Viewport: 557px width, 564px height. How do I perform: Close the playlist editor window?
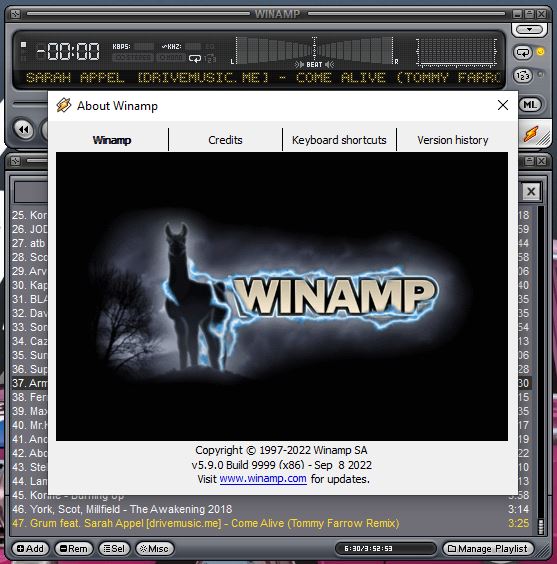point(541,161)
